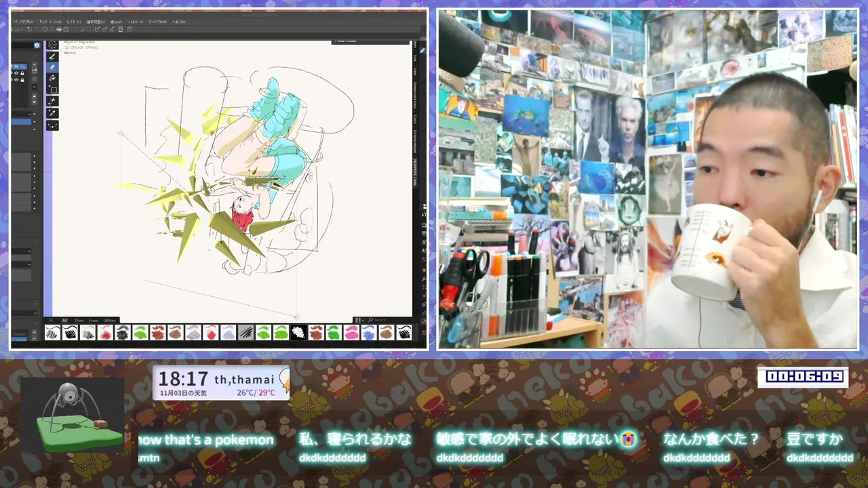
Task: Select the Cutter box tool
Action: 52,89
